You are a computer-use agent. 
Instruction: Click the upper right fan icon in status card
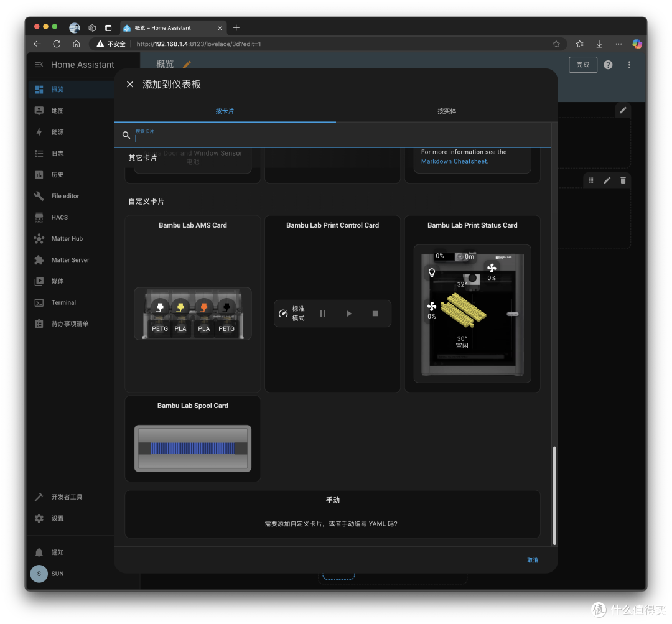pyautogui.click(x=492, y=268)
